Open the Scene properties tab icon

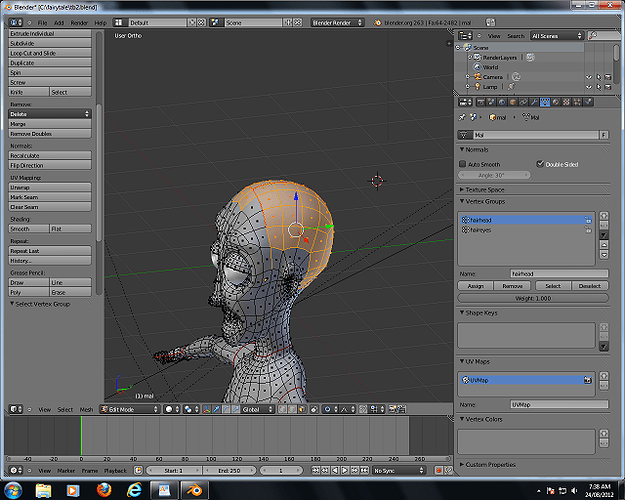491,102
